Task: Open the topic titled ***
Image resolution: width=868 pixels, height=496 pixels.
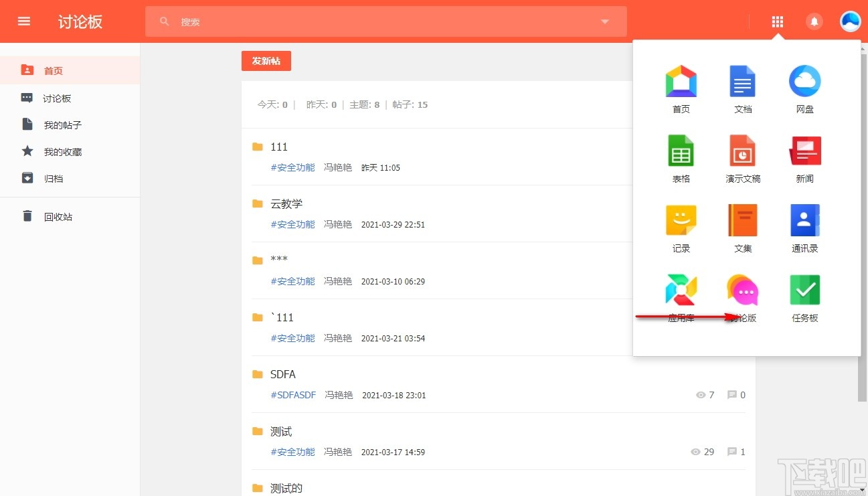Action: point(279,260)
